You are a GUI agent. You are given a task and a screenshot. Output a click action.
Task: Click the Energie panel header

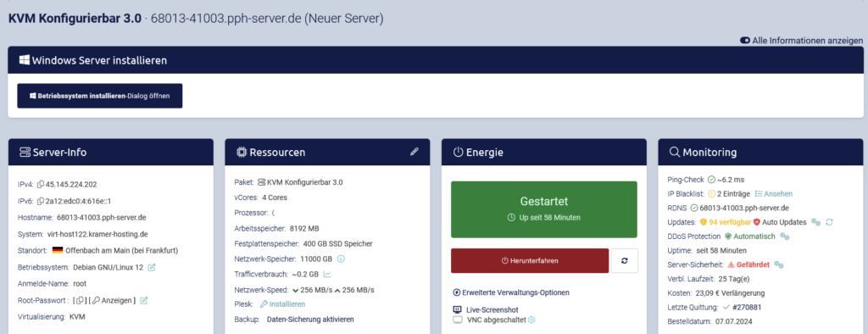coord(544,153)
